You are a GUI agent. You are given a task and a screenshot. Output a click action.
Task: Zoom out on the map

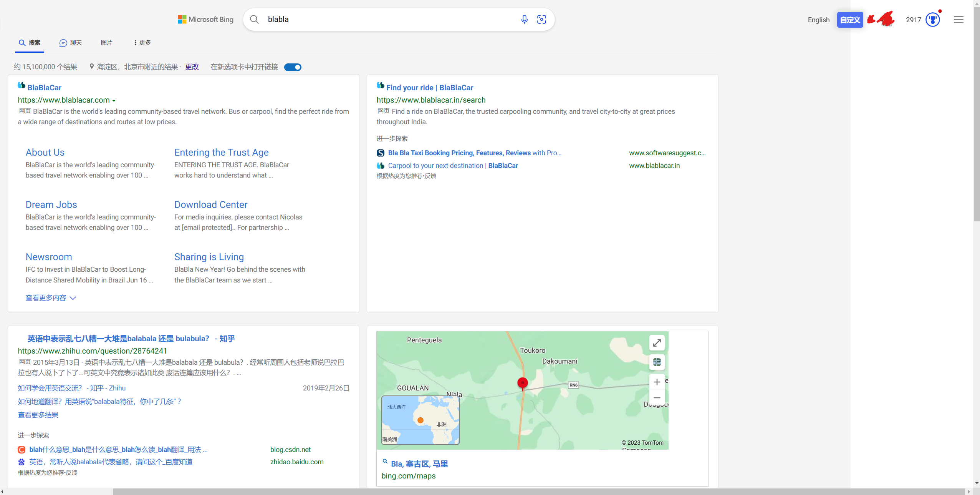657,398
